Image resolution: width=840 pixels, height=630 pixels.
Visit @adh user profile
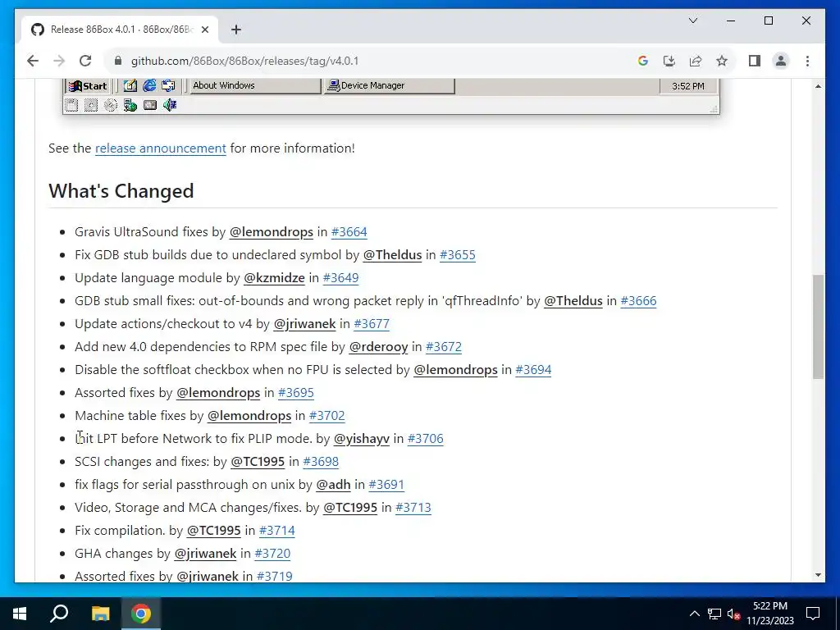(x=333, y=485)
